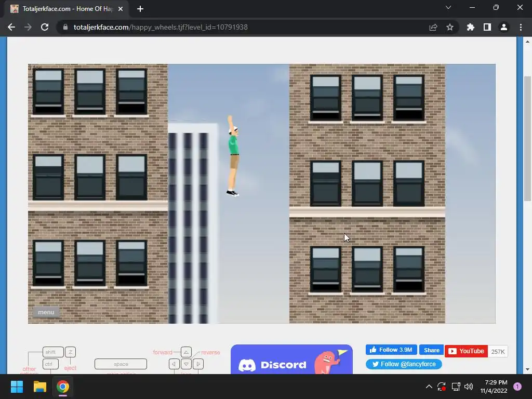The image size is (532, 399).
Task: Click the page scrollbar up arrow
Action: tap(528, 42)
